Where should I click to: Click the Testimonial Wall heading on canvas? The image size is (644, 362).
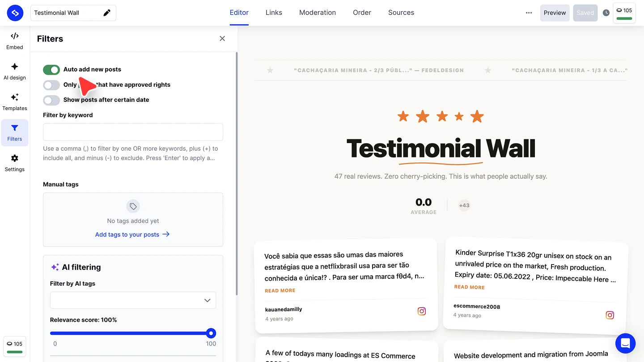coord(441,148)
